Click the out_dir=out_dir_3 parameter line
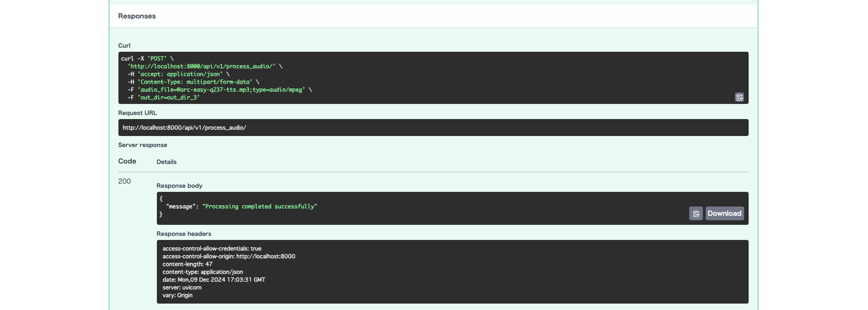Image resolution: width=868 pixels, height=310 pixels. (x=164, y=98)
